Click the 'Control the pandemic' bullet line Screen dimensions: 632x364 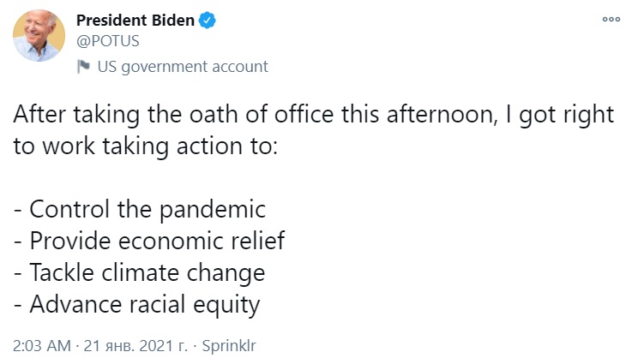pos(140,209)
